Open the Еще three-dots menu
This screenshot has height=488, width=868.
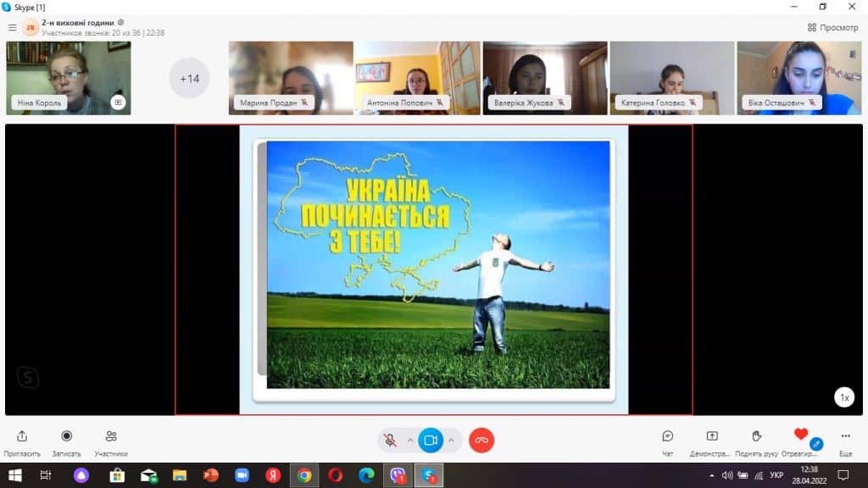pos(845,436)
